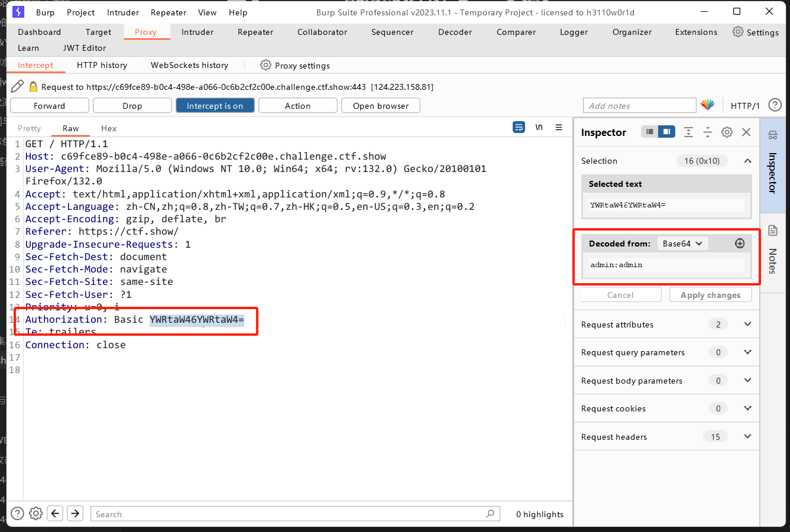Viewport: 790px width, 532px height.
Task: Close the Inspector panel with X
Action: (746, 132)
